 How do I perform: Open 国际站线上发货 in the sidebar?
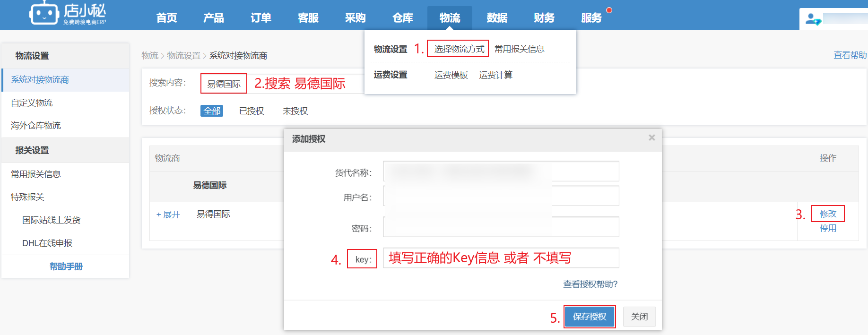pyautogui.click(x=51, y=220)
